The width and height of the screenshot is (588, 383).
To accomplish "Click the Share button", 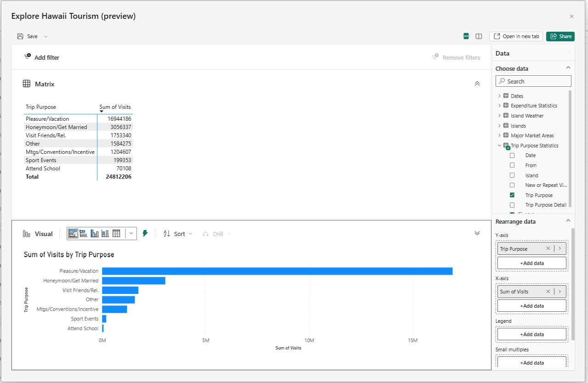I will pyautogui.click(x=560, y=36).
